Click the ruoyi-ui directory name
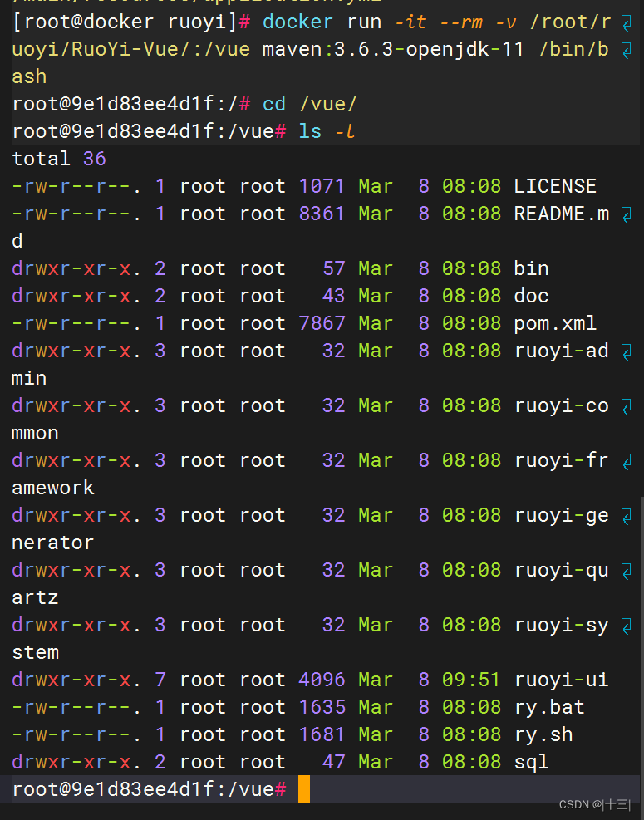This screenshot has height=820, width=644. (x=561, y=680)
